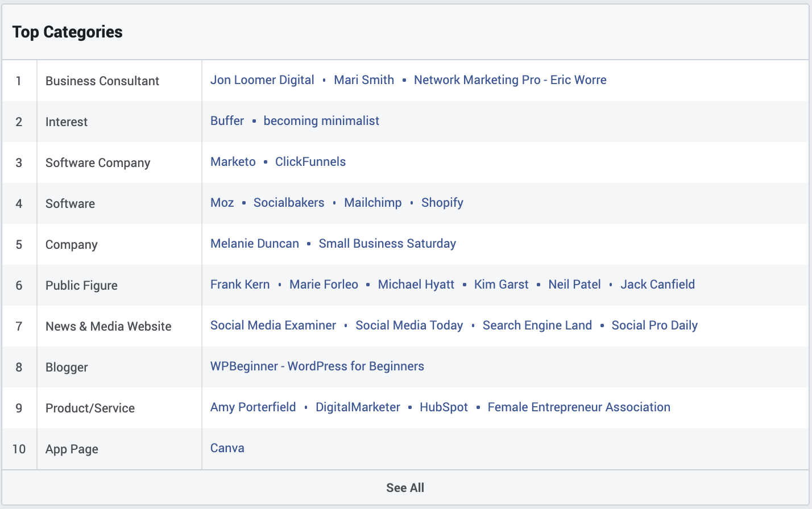Open WPBeginner - WordPress for Beginners
Viewport: 812px width, 509px height.
coord(317,366)
